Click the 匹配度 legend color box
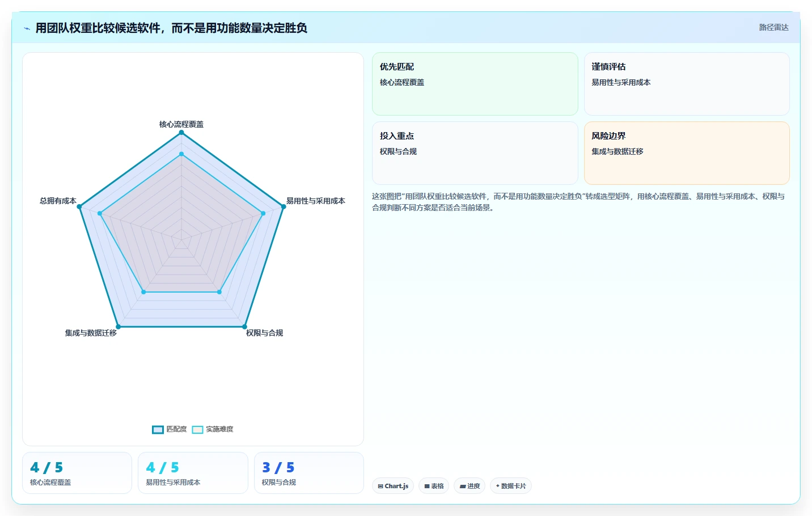The image size is (812, 516). 158,429
